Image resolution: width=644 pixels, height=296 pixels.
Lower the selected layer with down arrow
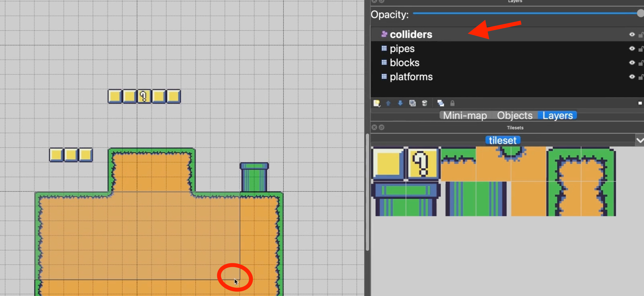400,103
